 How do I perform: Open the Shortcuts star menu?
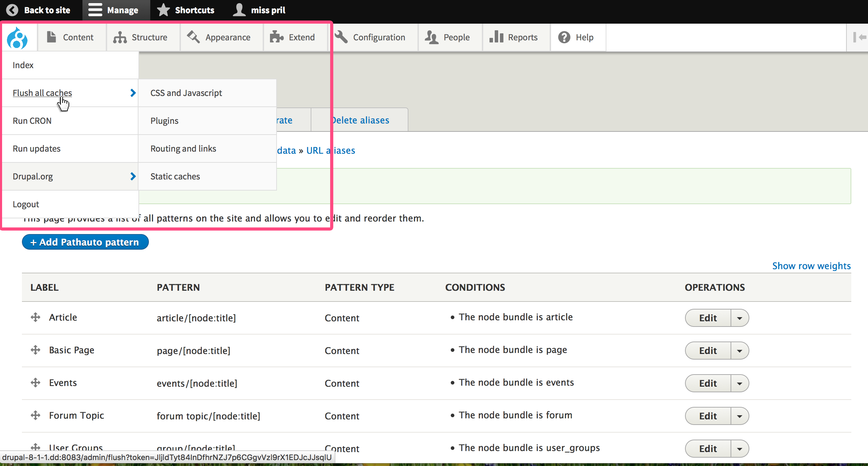point(185,10)
